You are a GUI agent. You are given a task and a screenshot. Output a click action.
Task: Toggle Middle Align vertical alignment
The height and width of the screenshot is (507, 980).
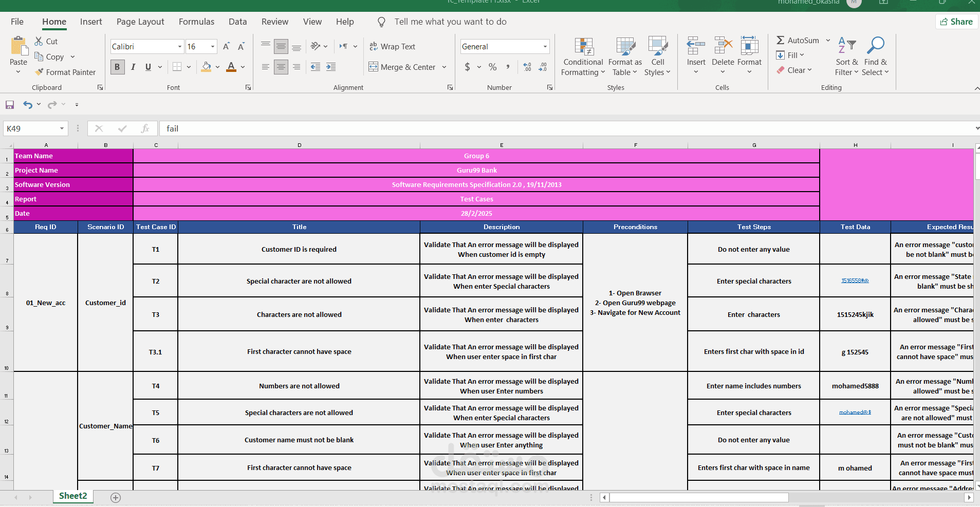pos(281,47)
